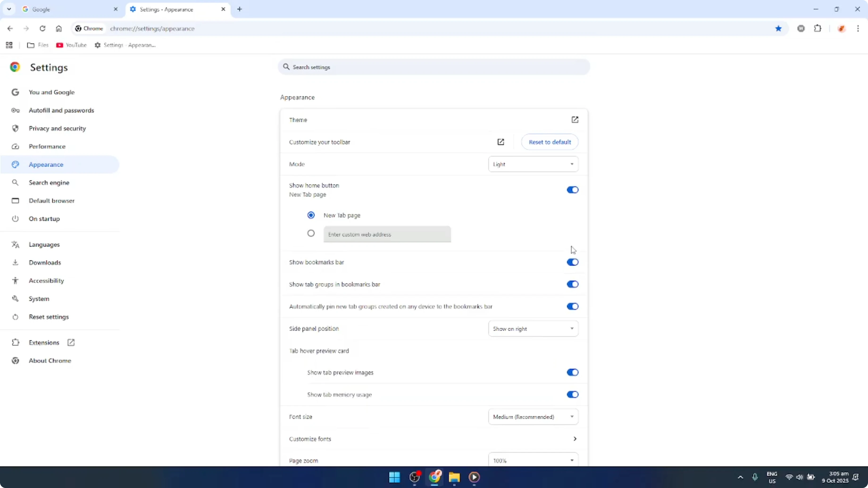Open the Extensions puzzle icon in toolbar
The image size is (868, 488).
tap(818, 29)
